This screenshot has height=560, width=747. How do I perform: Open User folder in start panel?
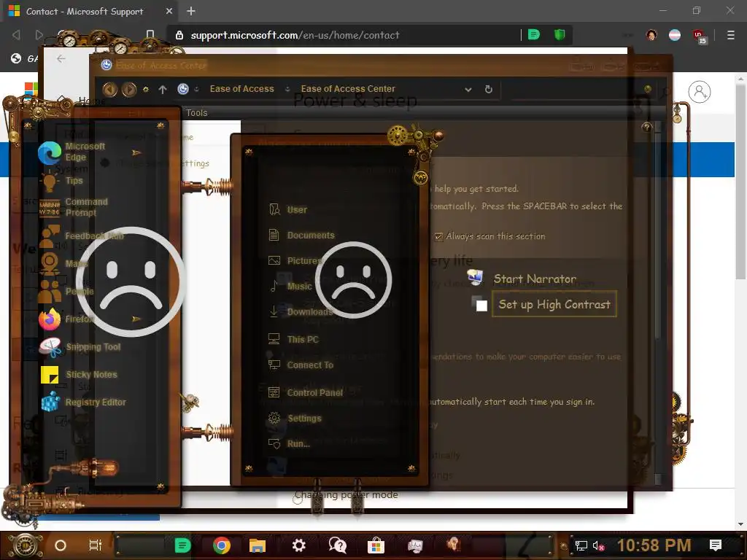[x=287, y=209]
